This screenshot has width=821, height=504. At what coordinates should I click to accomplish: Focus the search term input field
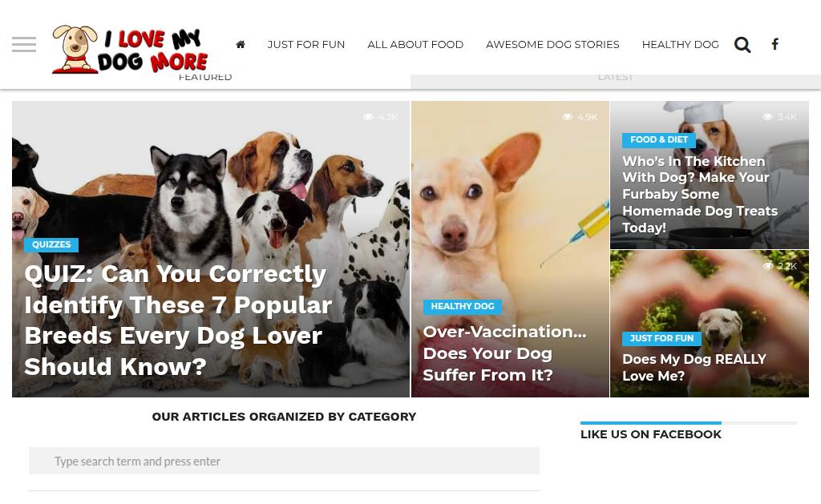point(284,461)
